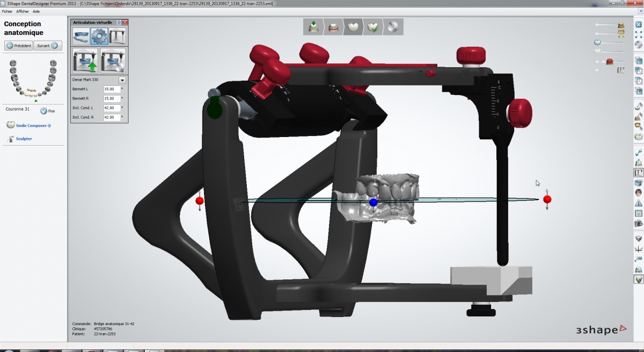The image size is (644, 352).
Task: Open the Afficher menu
Action: [23, 11]
